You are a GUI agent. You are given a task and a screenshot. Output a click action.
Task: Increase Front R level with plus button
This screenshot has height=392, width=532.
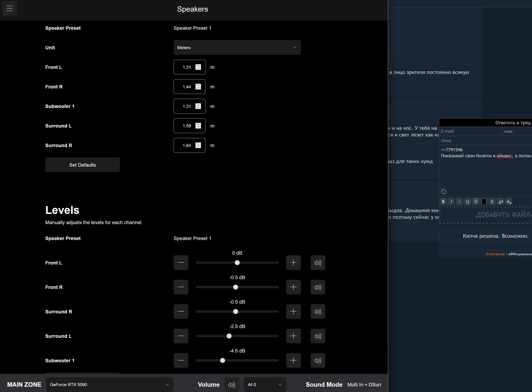click(294, 287)
